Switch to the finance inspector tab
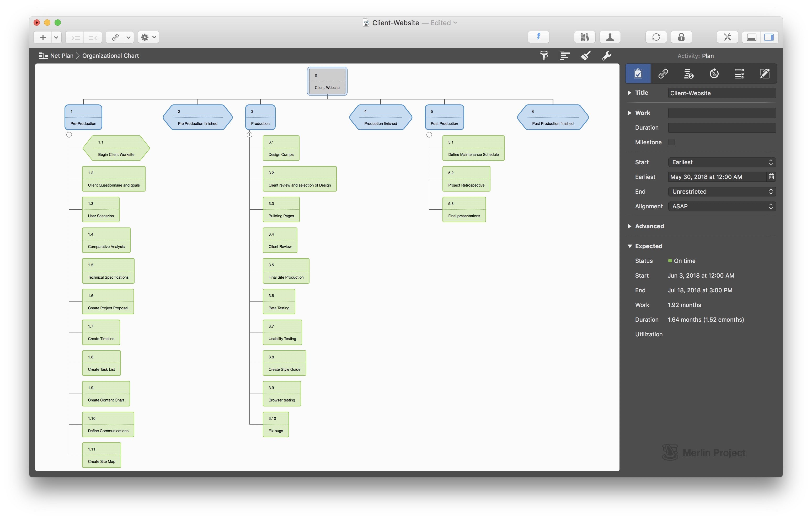The width and height of the screenshot is (812, 519). coord(688,73)
